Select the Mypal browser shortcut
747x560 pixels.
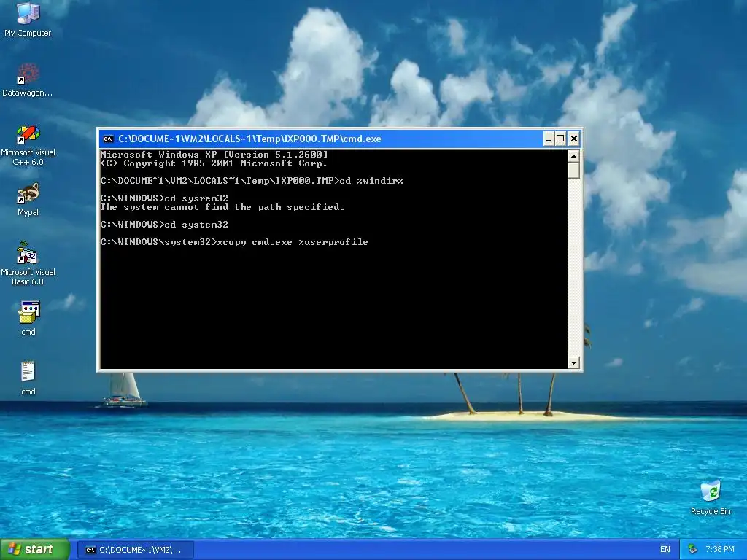coord(28,200)
